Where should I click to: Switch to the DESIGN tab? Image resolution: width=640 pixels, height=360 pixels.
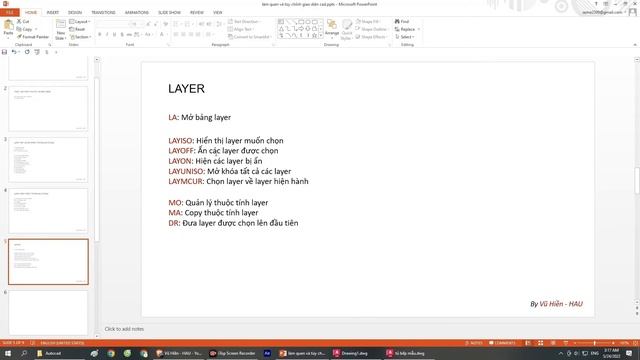point(75,13)
